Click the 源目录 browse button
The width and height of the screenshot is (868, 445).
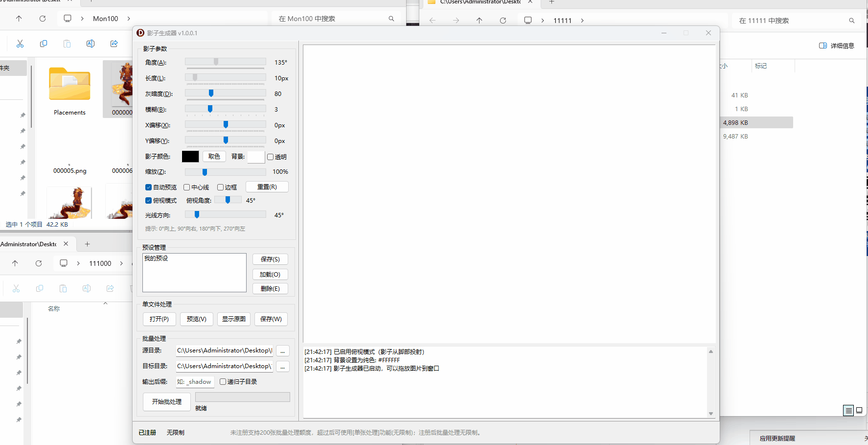coord(282,351)
